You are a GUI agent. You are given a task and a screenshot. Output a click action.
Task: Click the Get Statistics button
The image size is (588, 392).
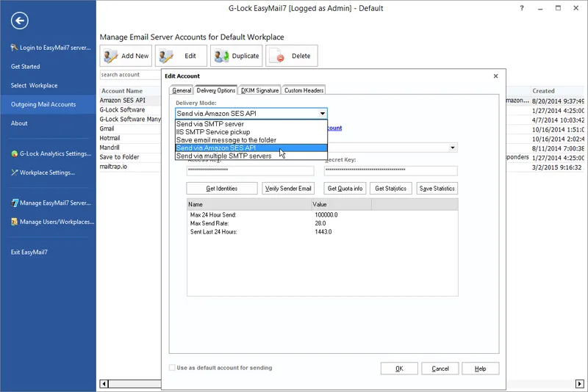pyautogui.click(x=391, y=189)
